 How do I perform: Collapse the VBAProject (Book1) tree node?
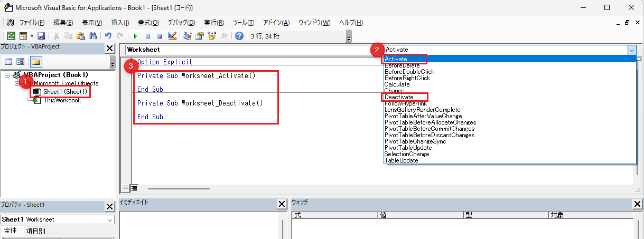7,75
